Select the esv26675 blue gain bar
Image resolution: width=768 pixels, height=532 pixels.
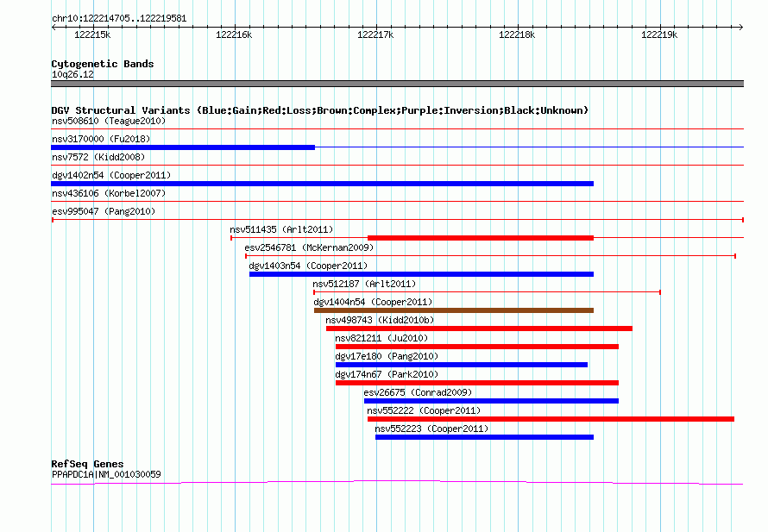click(491, 401)
